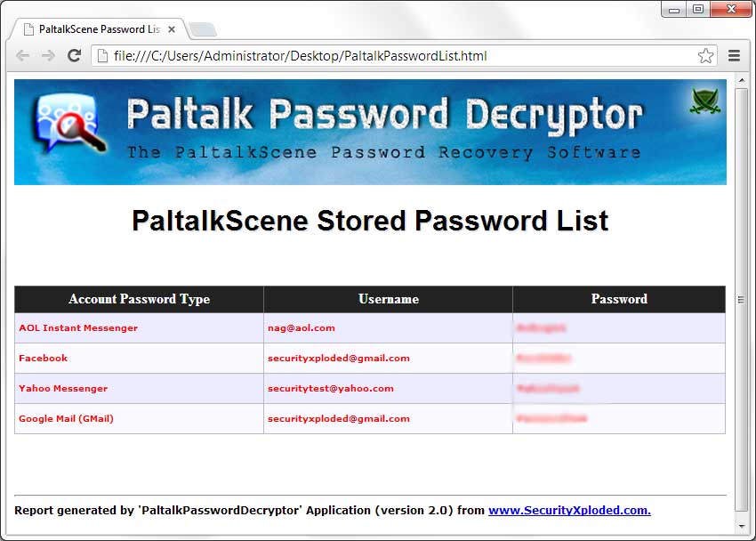Image resolution: width=756 pixels, height=541 pixels.
Task: Click the scrollbar up arrow
Action: [742, 80]
